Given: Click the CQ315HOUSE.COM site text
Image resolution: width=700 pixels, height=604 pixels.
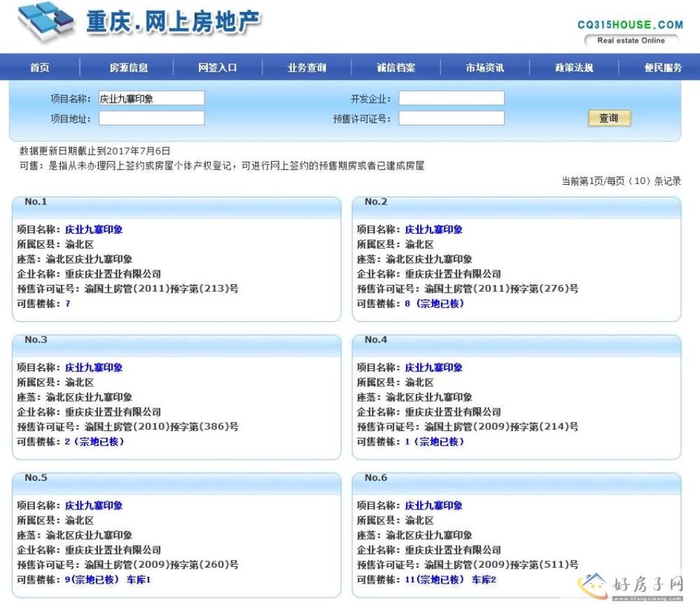Looking at the screenshot, I should point(631,24).
